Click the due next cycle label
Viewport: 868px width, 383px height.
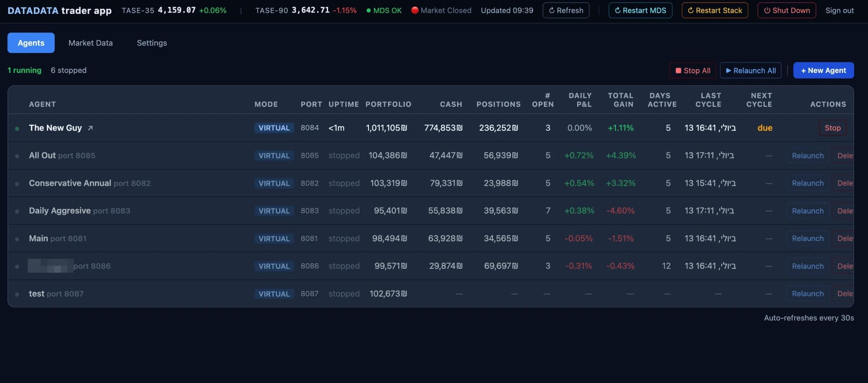pos(765,128)
